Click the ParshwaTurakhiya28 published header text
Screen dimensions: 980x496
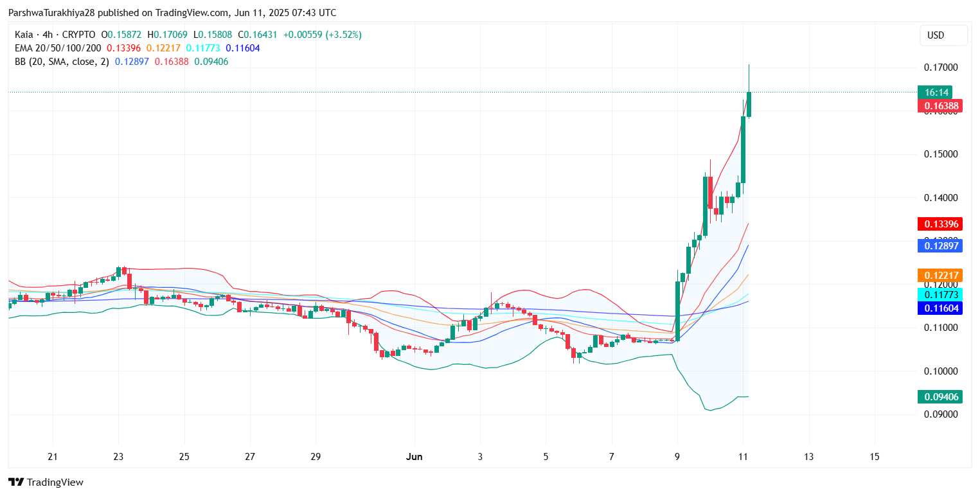[172, 13]
